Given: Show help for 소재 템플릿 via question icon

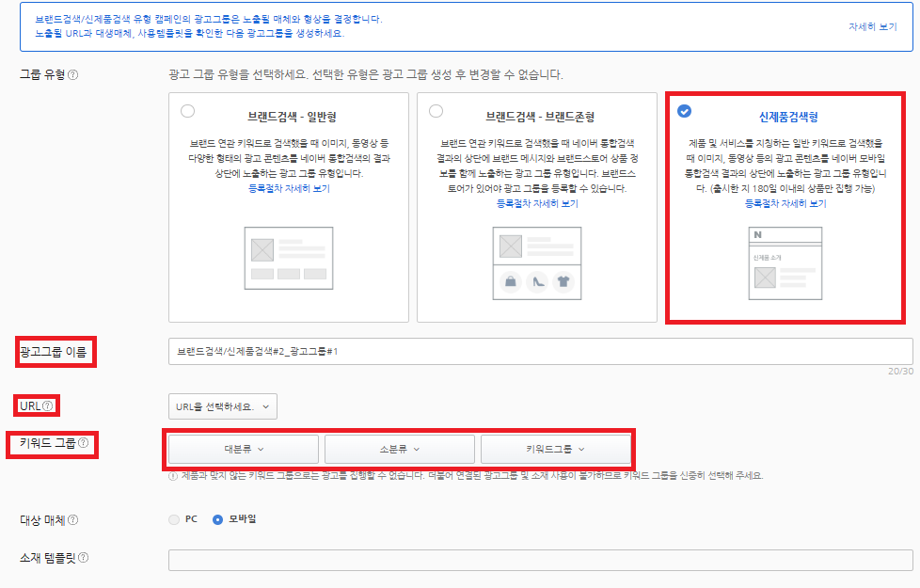Looking at the screenshot, I should [84, 558].
